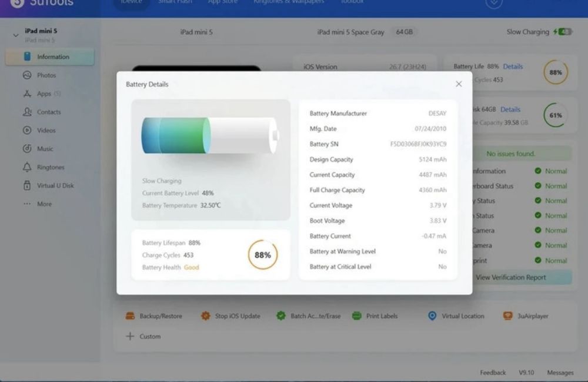Click Full Charge Capacity 4360 mAh value
Viewport: 588px width, 382px height.
pos(432,190)
